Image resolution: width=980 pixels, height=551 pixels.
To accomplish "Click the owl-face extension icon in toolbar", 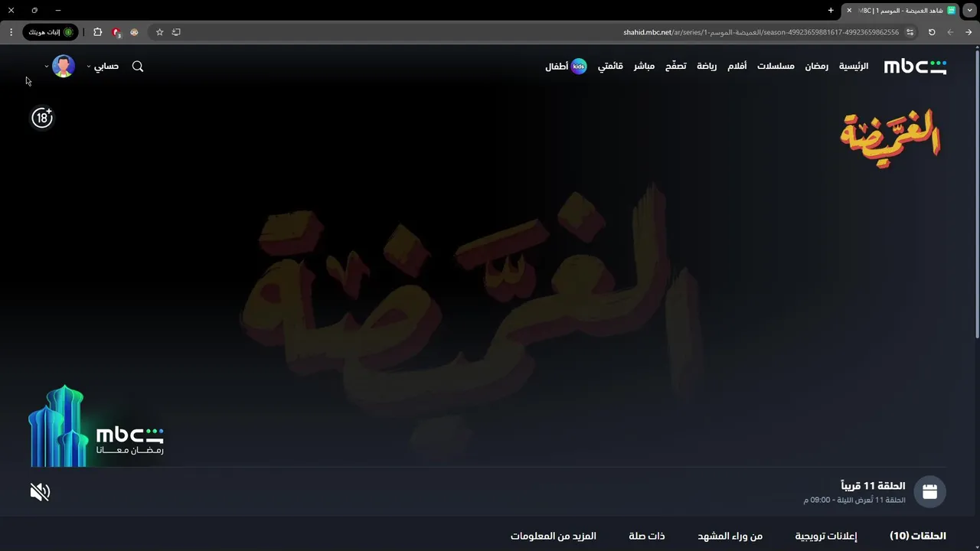I will (134, 32).
